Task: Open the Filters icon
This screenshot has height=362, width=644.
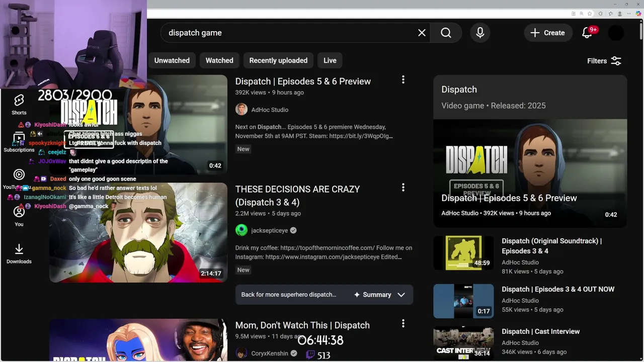Action: pos(616,61)
